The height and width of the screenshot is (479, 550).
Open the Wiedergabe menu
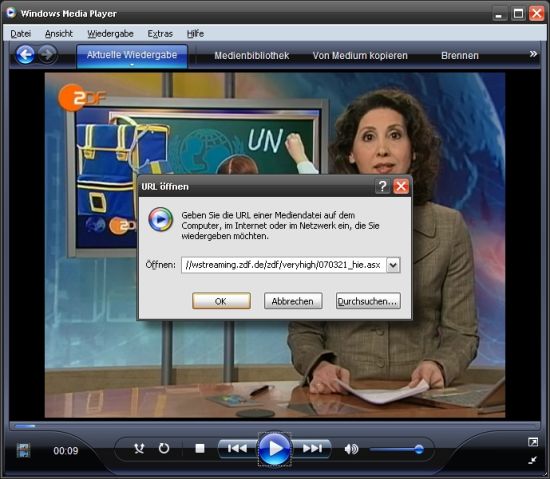[110, 34]
